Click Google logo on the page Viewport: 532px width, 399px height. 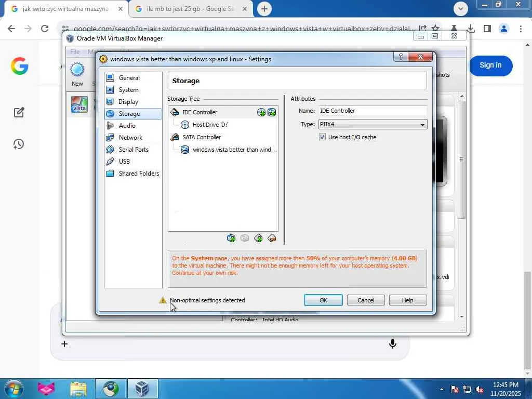pyautogui.click(x=19, y=65)
